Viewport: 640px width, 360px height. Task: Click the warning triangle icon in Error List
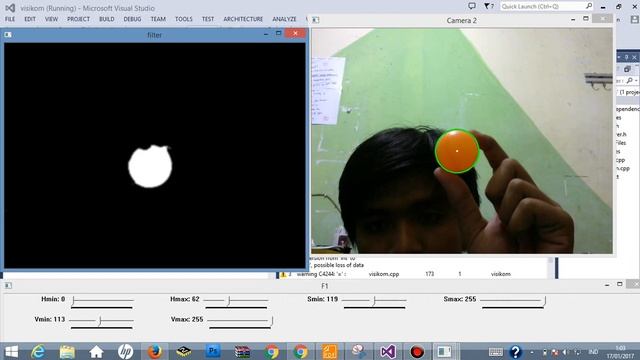click(x=283, y=275)
